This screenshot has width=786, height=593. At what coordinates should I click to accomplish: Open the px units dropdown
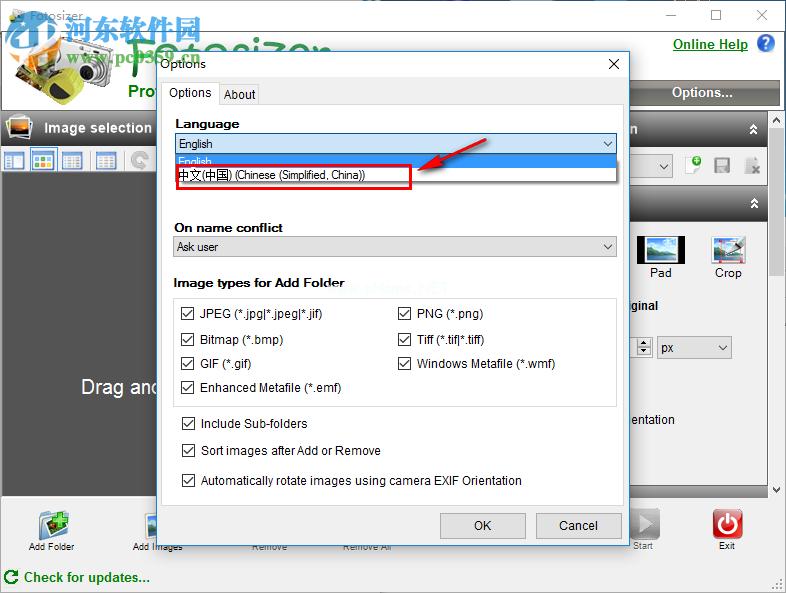(694, 348)
